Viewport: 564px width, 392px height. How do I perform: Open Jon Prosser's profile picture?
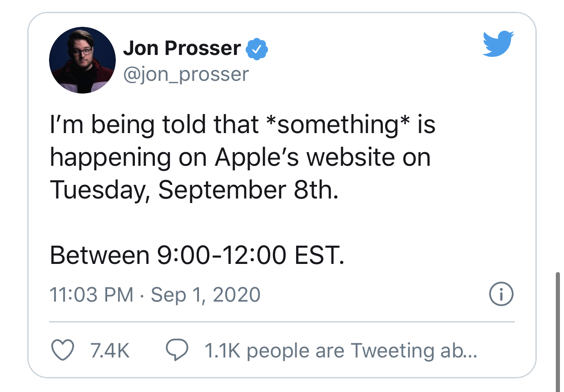pyautogui.click(x=82, y=60)
